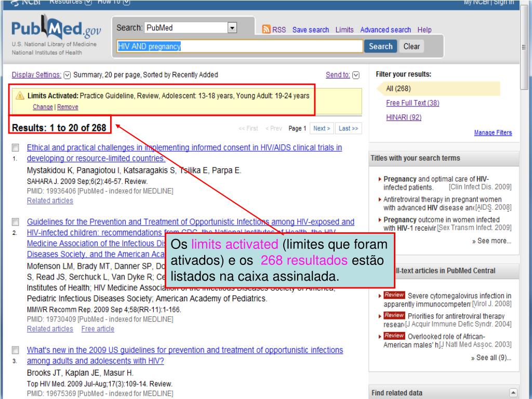Image resolution: width=532 pixels, height=399 pixels.
Task: Select the All (268) filter
Action: point(398,88)
